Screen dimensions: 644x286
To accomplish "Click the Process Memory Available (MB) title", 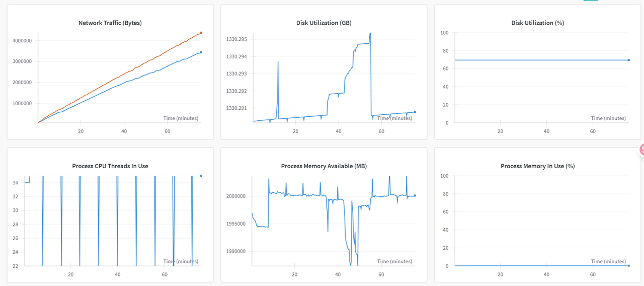I will point(324,166).
